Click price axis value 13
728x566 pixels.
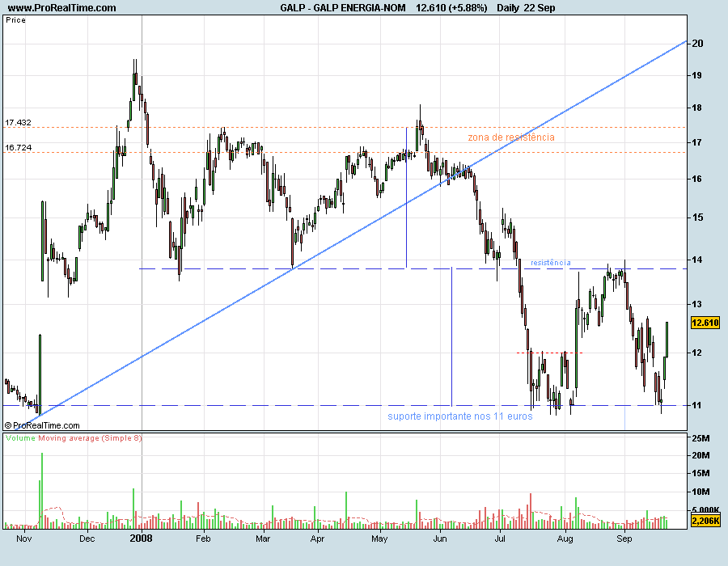point(696,304)
